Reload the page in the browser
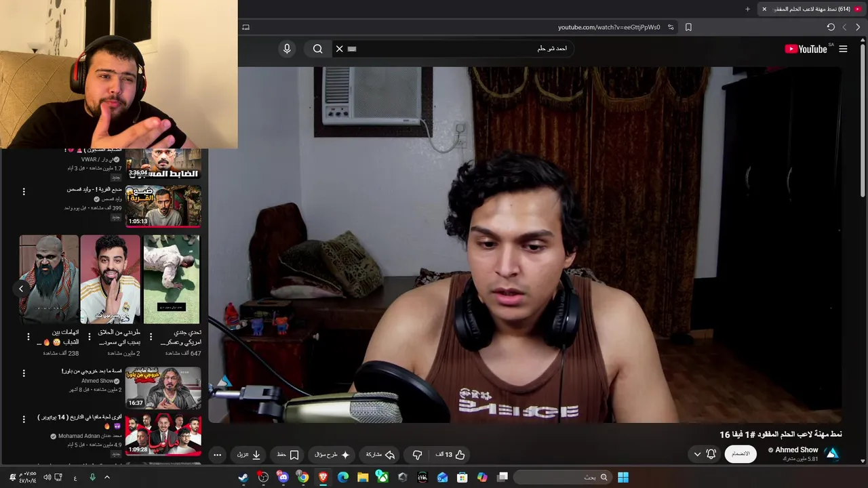The height and width of the screenshot is (488, 868). tap(831, 27)
